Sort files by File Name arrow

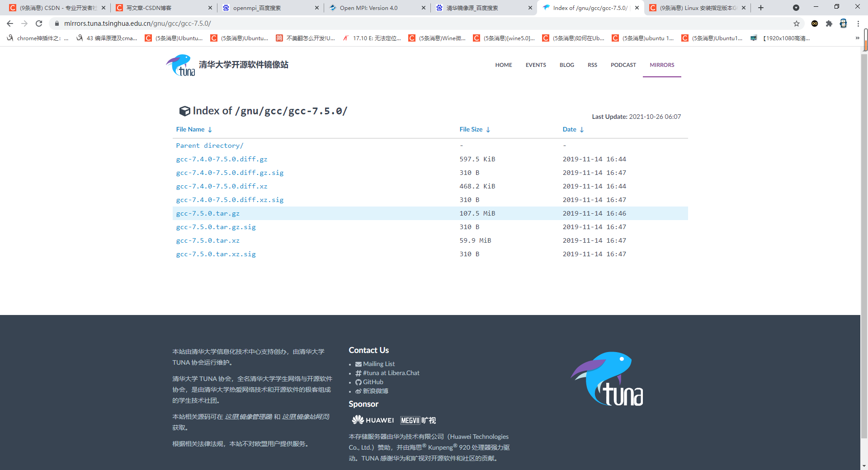210,129
